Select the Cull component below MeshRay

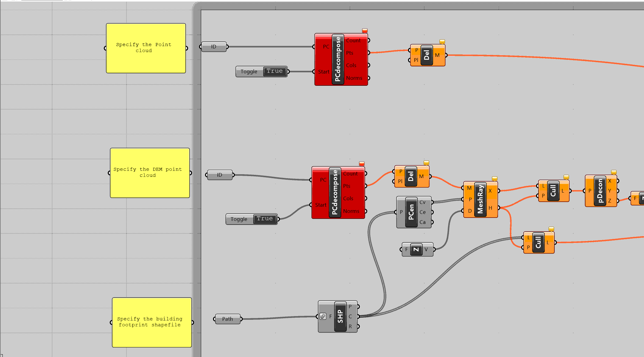[538, 243]
